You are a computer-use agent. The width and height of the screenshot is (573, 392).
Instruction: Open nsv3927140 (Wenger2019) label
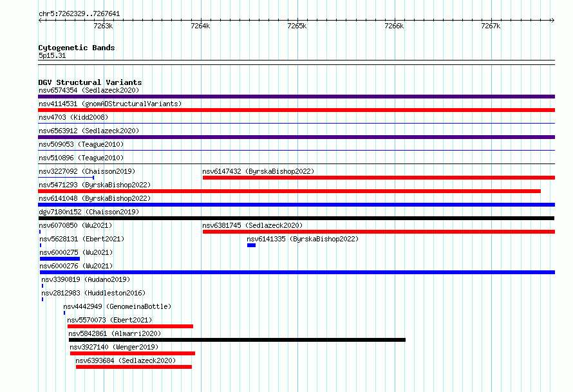(114, 347)
